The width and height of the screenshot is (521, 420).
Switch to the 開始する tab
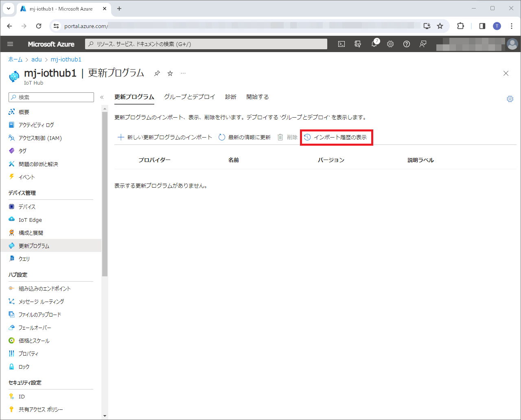click(258, 97)
